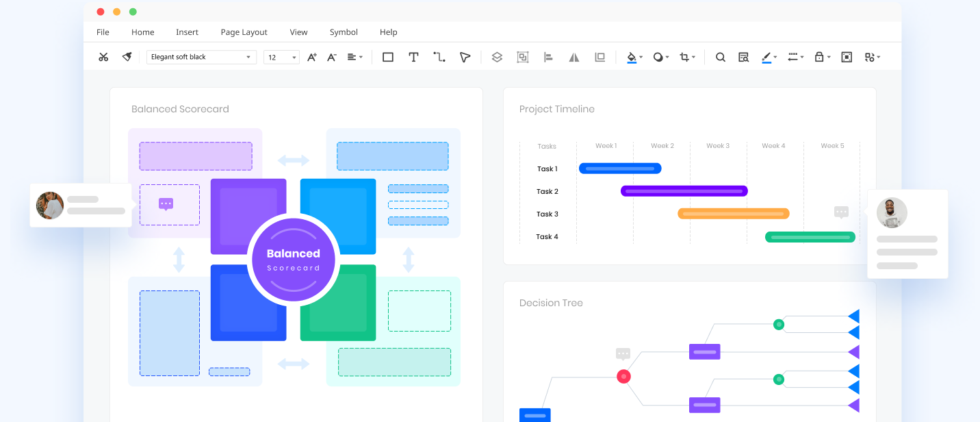Image resolution: width=980 pixels, height=422 pixels.
Task: Click the Balanced Scorecard panel title
Action: pyautogui.click(x=180, y=109)
